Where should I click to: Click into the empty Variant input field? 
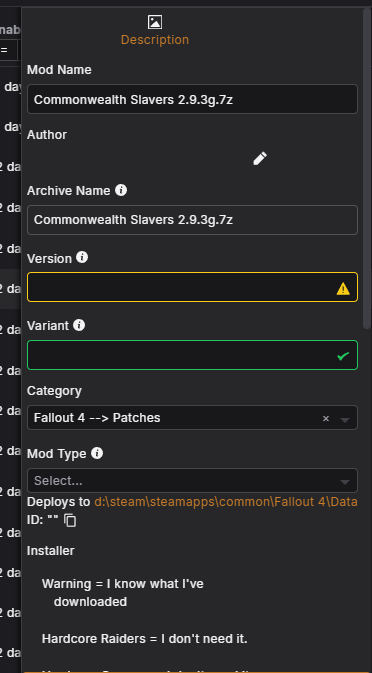click(192, 355)
